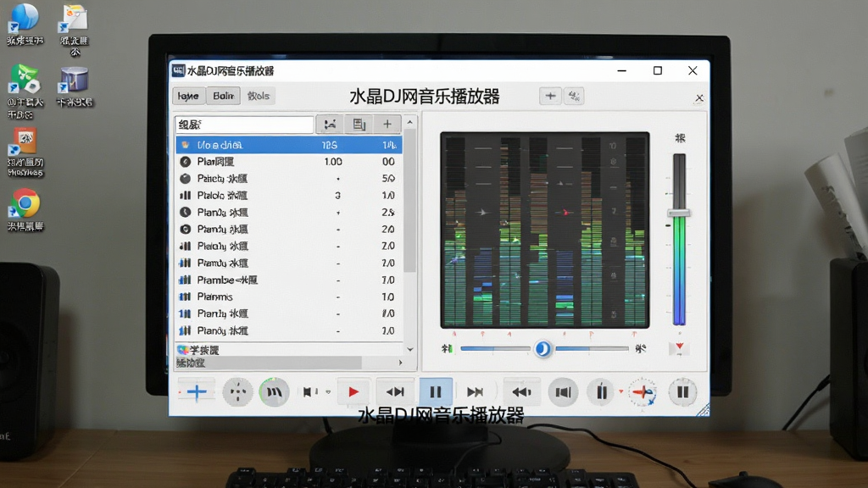
Task: Click the grey bar entry under the playlist
Action: point(269,363)
